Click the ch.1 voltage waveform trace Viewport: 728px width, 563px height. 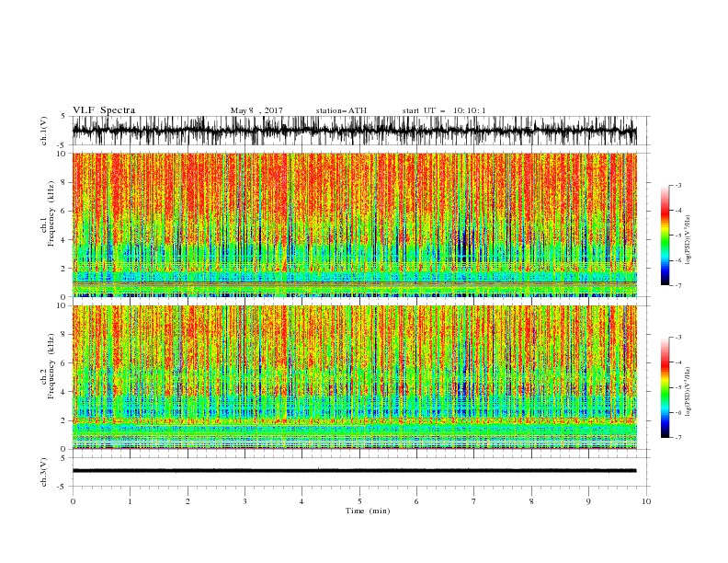pos(354,131)
